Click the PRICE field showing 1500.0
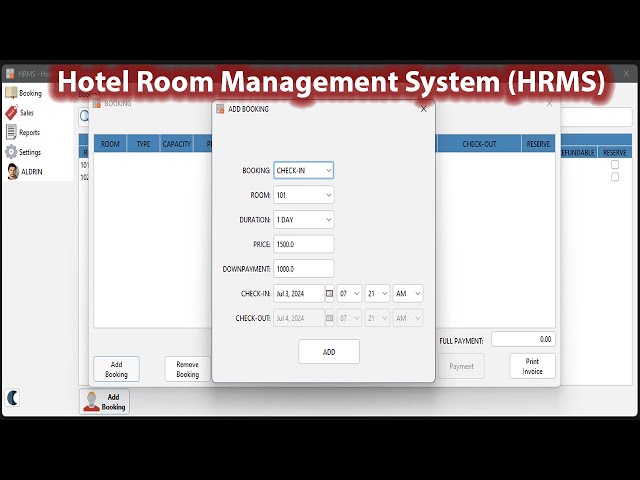 [303, 244]
